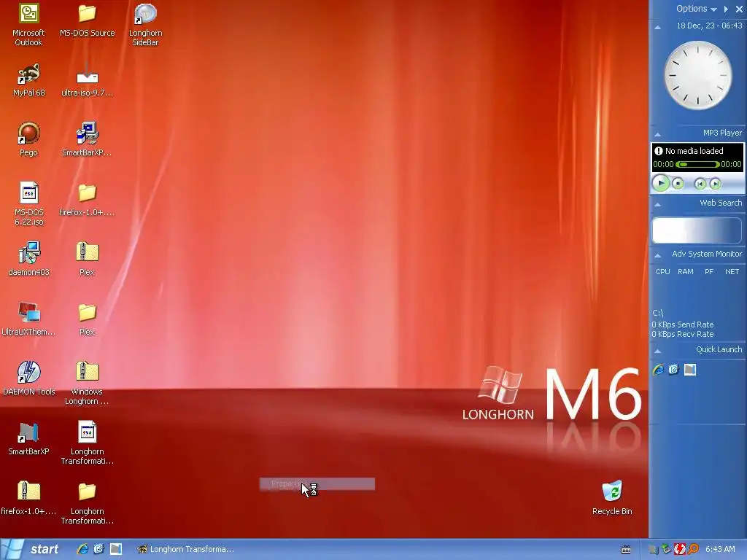The height and width of the screenshot is (560, 747).
Task: Open the Pego desktop shortcut
Action: pos(28,133)
